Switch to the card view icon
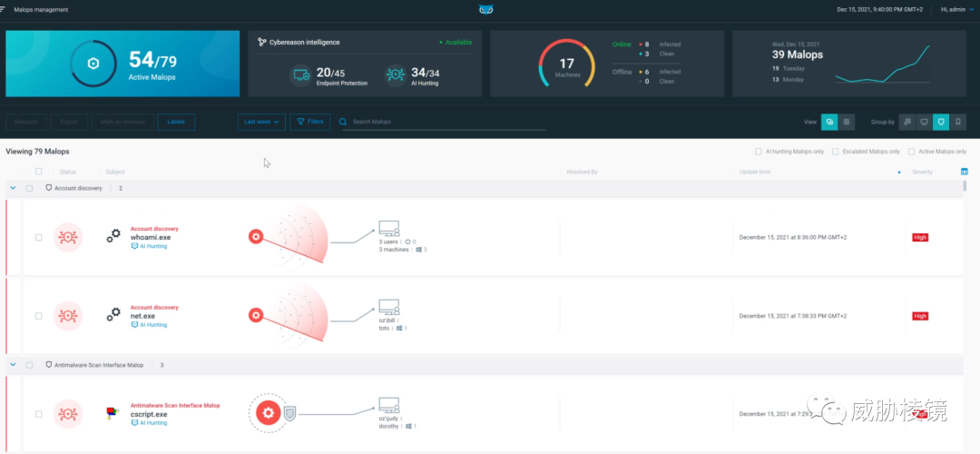The height and width of the screenshot is (454, 980). (x=829, y=122)
